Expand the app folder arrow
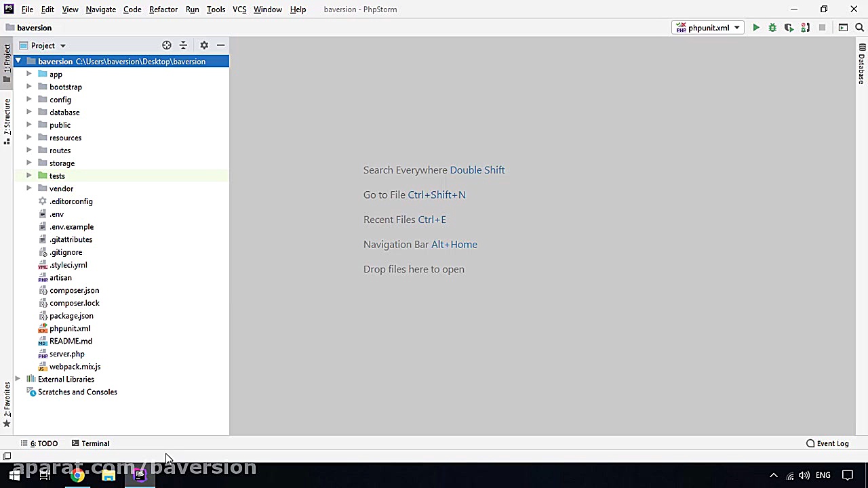The image size is (868, 488). pyautogui.click(x=28, y=75)
